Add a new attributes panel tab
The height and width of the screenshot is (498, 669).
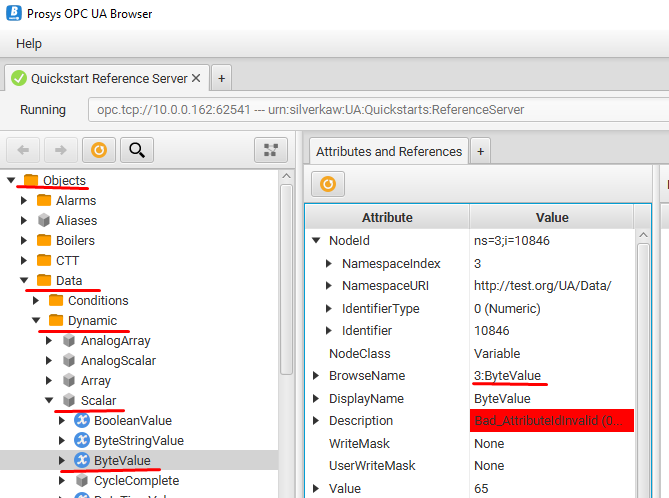(480, 152)
